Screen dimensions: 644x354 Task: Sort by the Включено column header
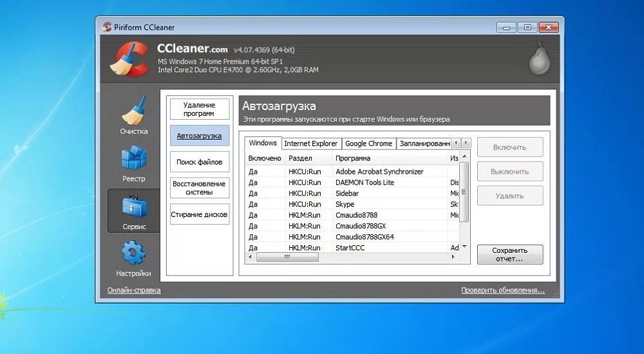pyautogui.click(x=265, y=158)
